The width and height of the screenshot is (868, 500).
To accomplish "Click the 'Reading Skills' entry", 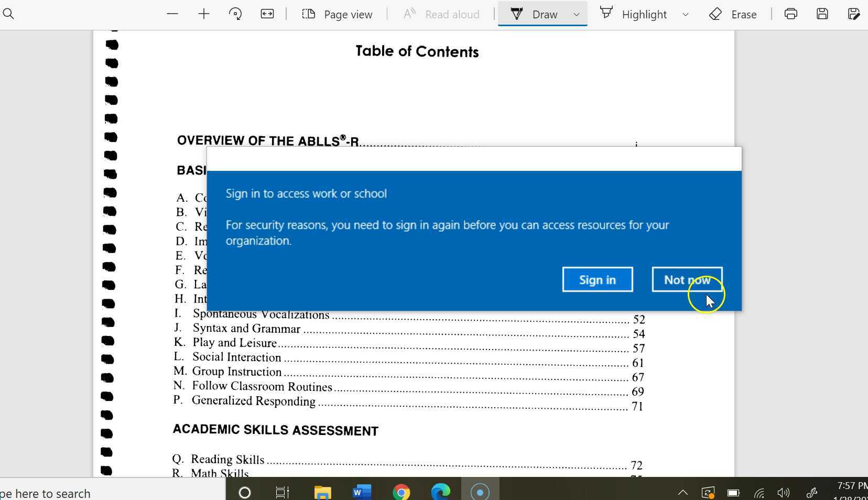I will (227, 460).
